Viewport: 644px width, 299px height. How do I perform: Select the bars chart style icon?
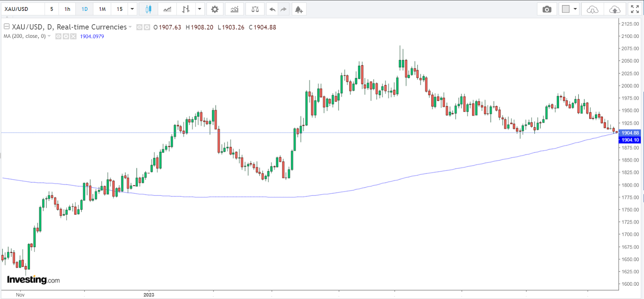tap(186, 9)
